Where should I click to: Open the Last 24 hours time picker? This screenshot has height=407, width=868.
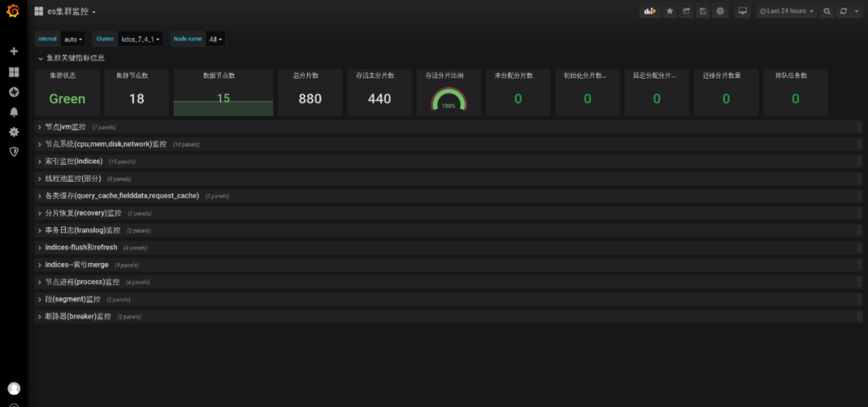pos(787,11)
